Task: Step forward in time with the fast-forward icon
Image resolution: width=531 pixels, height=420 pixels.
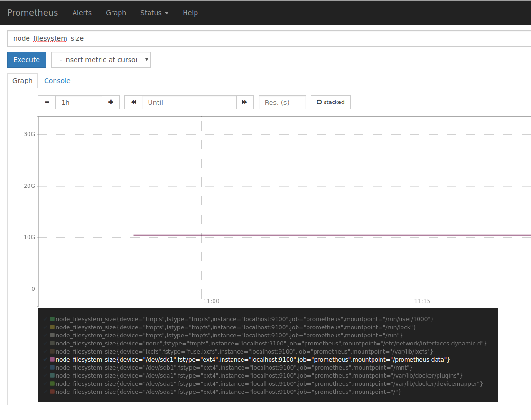Action: [244, 103]
